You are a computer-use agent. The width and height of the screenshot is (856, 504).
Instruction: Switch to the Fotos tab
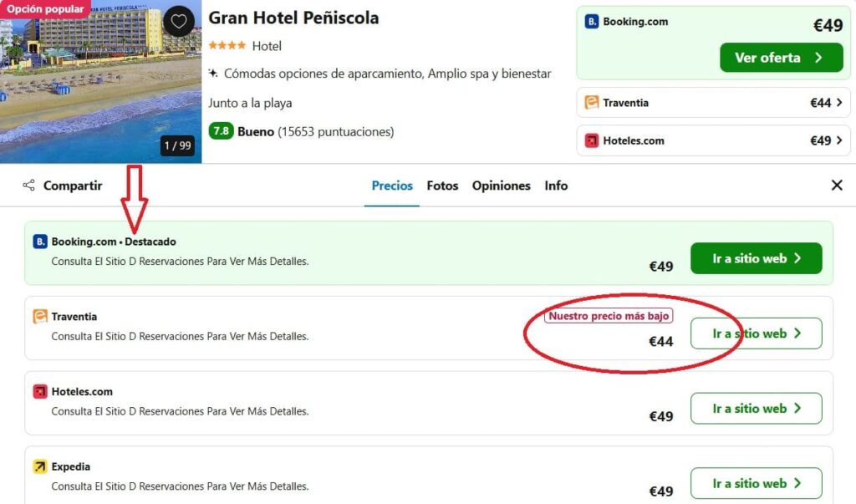coord(442,186)
